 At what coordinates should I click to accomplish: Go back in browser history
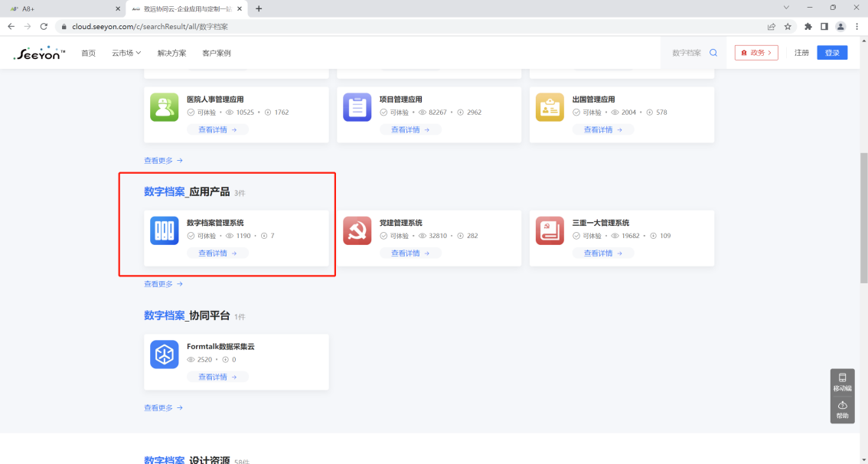click(11, 27)
